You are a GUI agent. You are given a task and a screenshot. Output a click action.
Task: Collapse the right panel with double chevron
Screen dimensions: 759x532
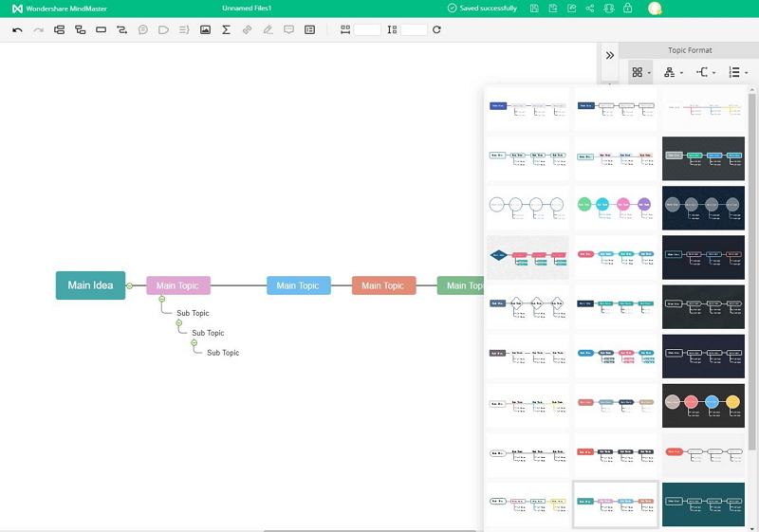[x=609, y=55]
